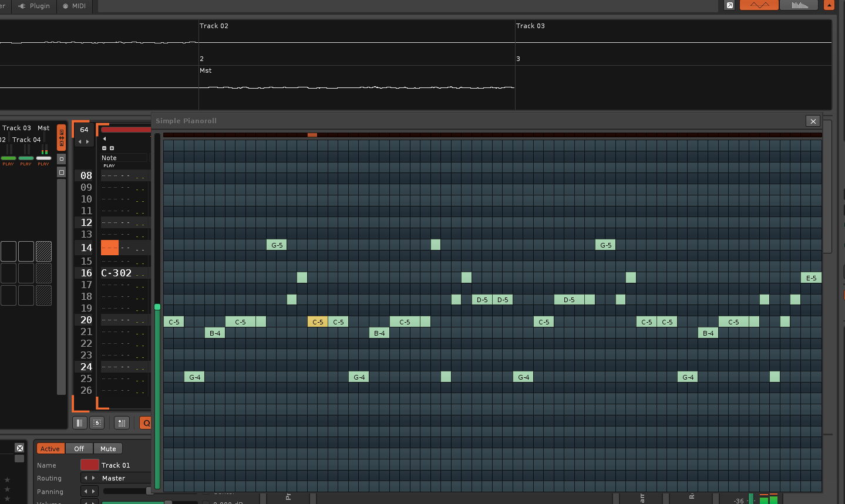Click the Mst label in the matrix
845x504 pixels.
(x=43, y=128)
